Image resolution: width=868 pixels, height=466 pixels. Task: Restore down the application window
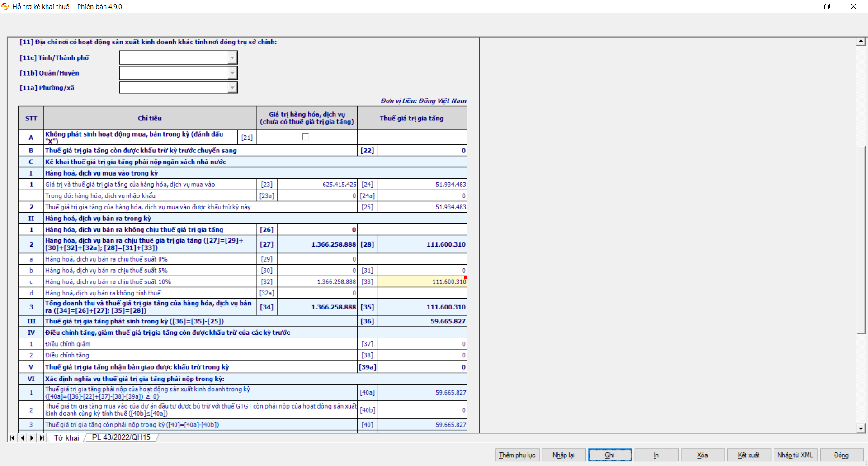pyautogui.click(x=827, y=6)
